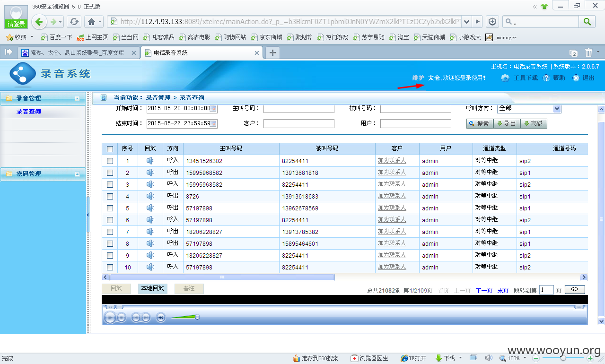Play recording speaker icon in row 2
The image size is (605, 364).
[150, 173]
